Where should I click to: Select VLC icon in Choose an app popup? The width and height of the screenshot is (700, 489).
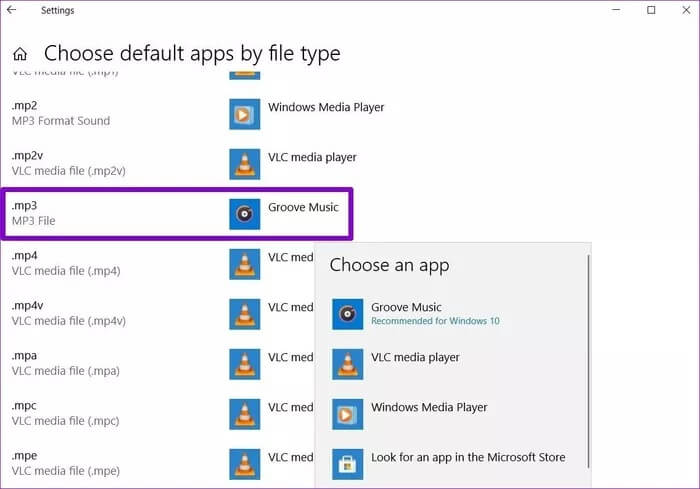(347, 364)
